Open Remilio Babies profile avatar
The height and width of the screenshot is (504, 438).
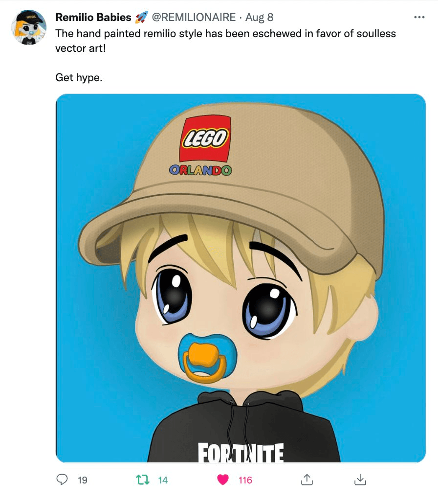tap(28, 27)
